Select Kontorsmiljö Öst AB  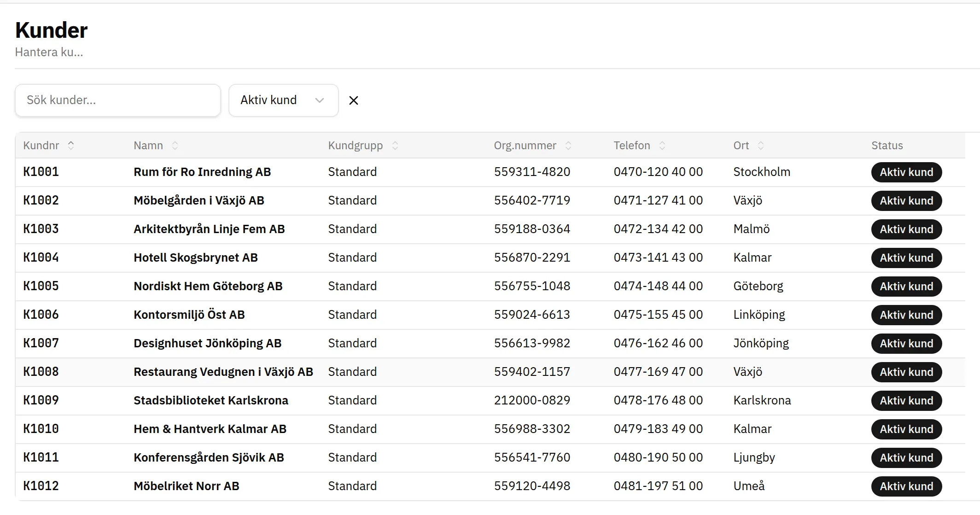(189, 315)
